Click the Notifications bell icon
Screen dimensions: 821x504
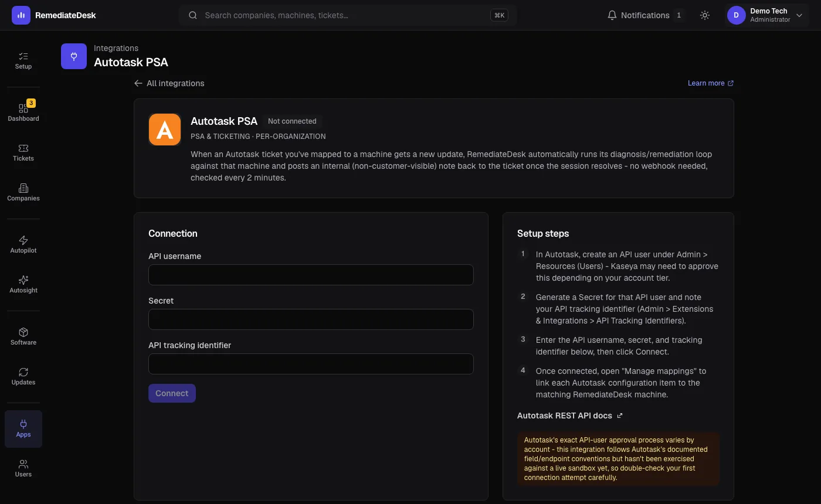coord(612,15)
